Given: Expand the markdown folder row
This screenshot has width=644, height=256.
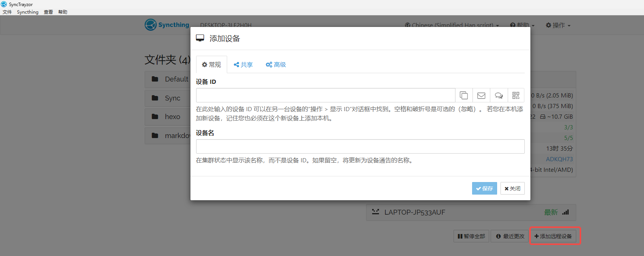Looking at the screenshot, I should pyautogui.click(x=168, y=135).
